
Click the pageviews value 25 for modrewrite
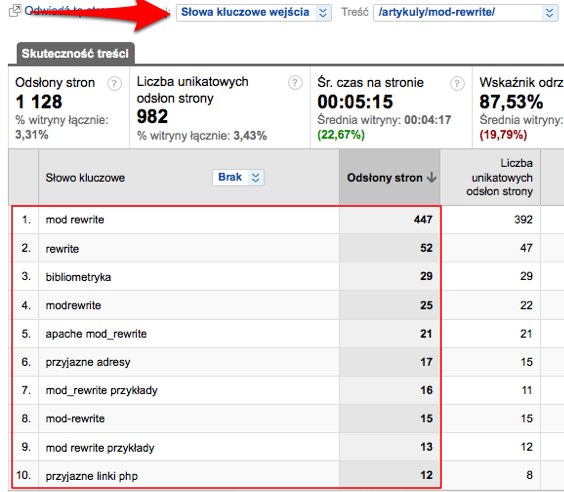point(426,305)
